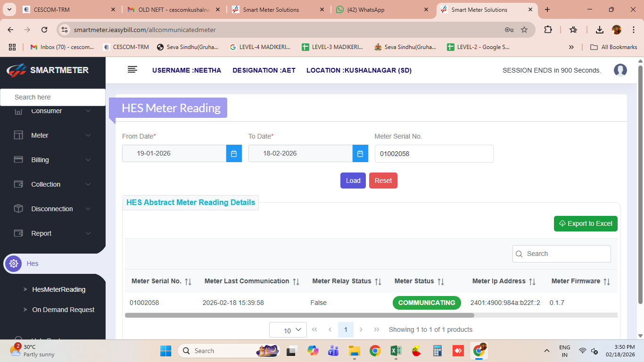Open the user profile avatar in header
This screenshot has width=644, height=362.
click(x=620, y=70)
